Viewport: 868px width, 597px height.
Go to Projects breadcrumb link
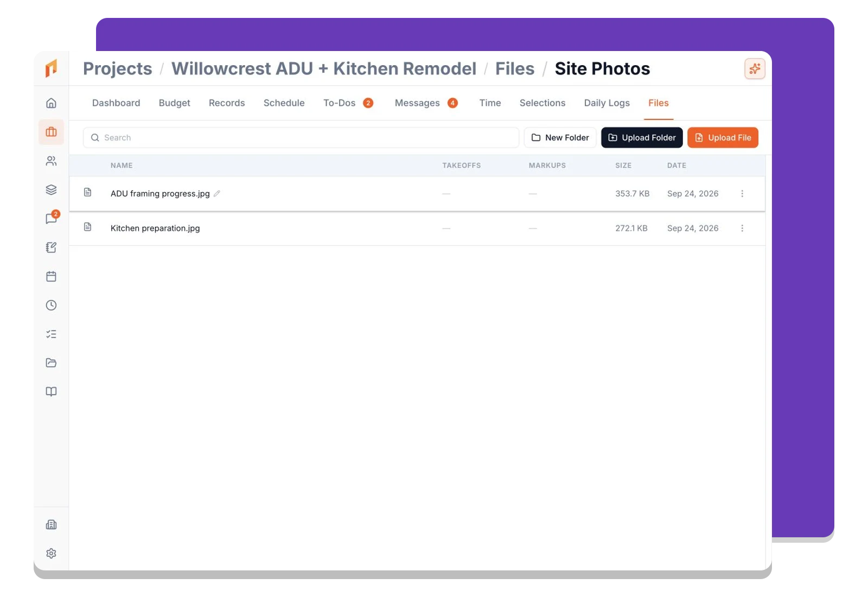point(118,69)
